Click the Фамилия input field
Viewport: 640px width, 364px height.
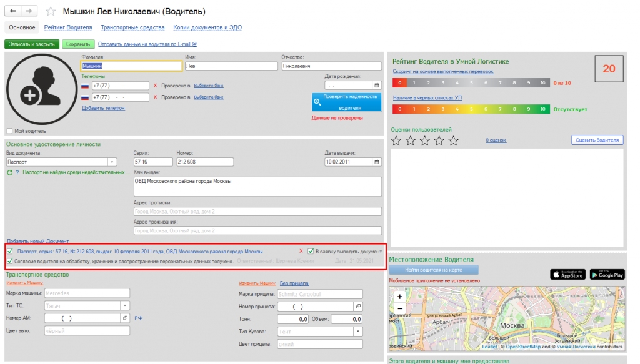point(131,66)
